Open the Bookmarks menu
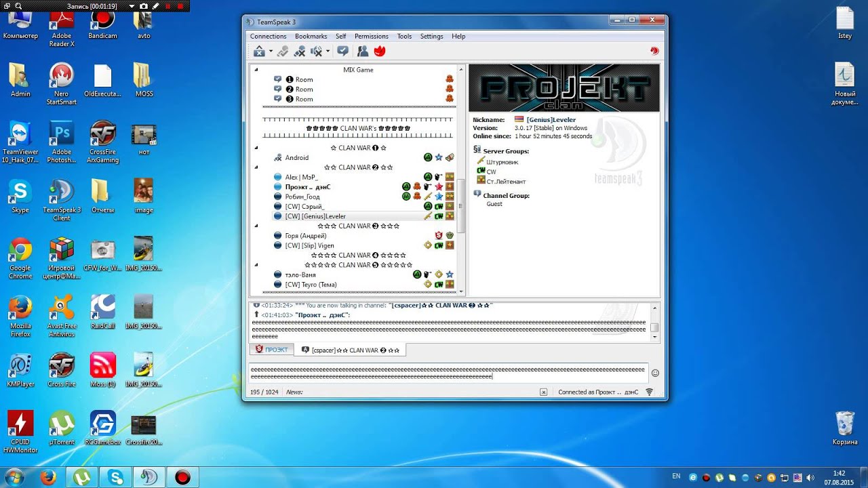868x488 pixels. pyautogui.click(x=311, y=36)
